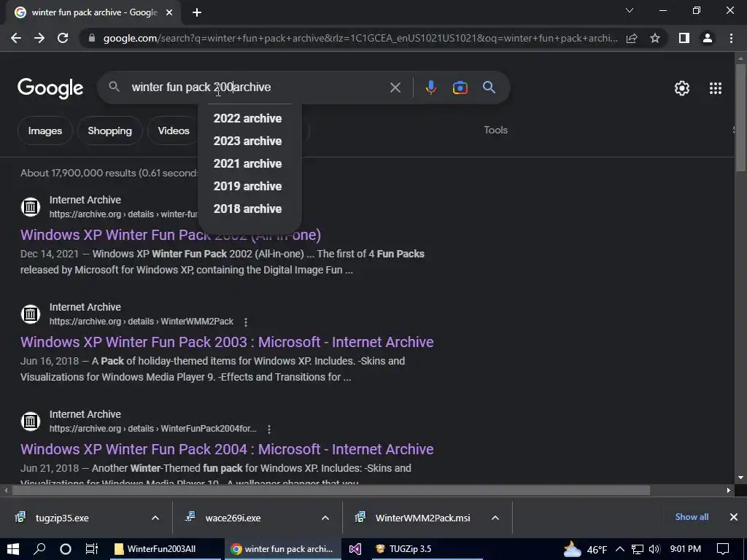Open Windows XP Winter Fun Pack 2003 result
The image size is (747, 560).
(227, 342)
